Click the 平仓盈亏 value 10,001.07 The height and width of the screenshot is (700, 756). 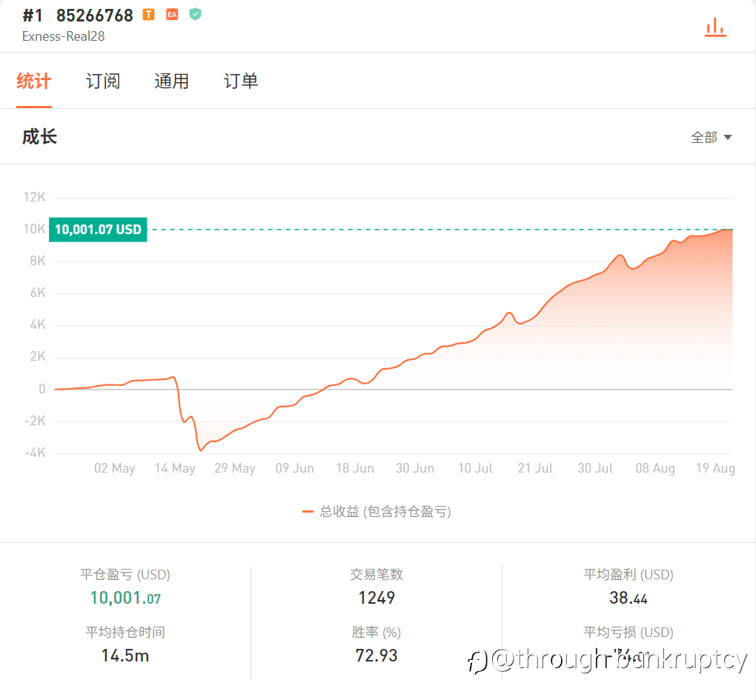[125, 599]
